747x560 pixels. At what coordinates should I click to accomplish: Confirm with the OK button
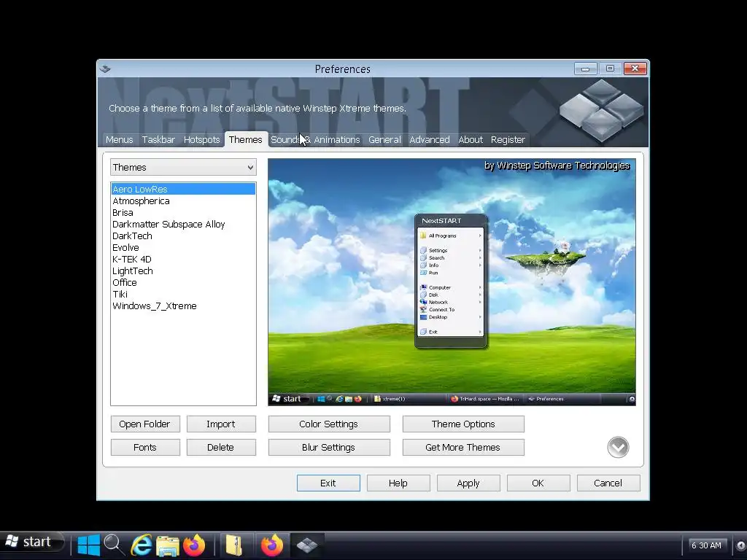point(538,483)
